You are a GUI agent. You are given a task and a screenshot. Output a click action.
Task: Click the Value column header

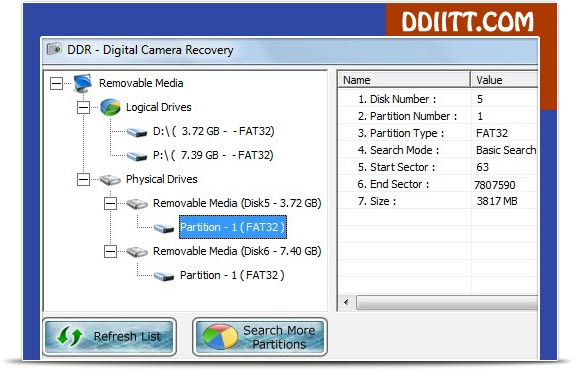coord(504,80)
